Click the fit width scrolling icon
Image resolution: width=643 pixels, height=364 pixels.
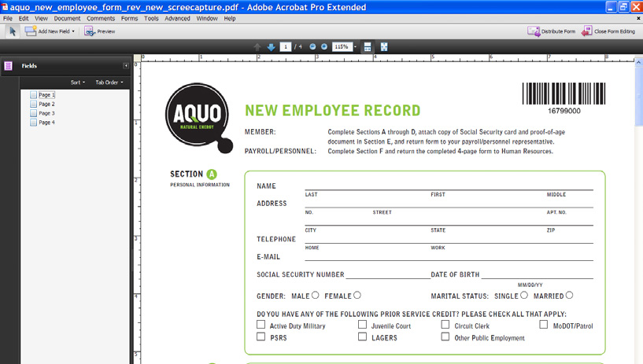[368, 47]
